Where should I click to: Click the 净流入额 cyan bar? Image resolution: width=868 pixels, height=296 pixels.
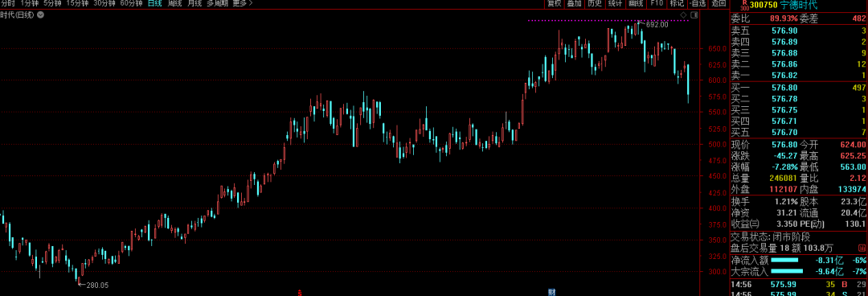(784, 260)
